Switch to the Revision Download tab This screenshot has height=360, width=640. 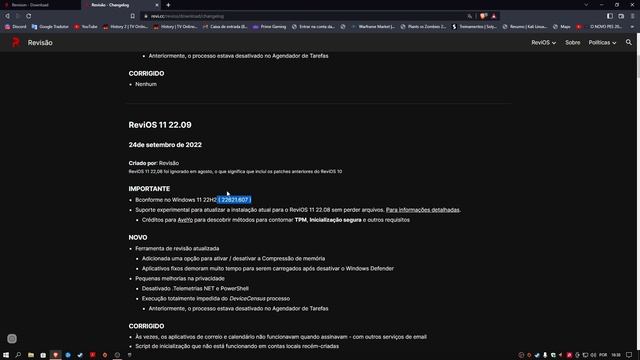[40, 5]
